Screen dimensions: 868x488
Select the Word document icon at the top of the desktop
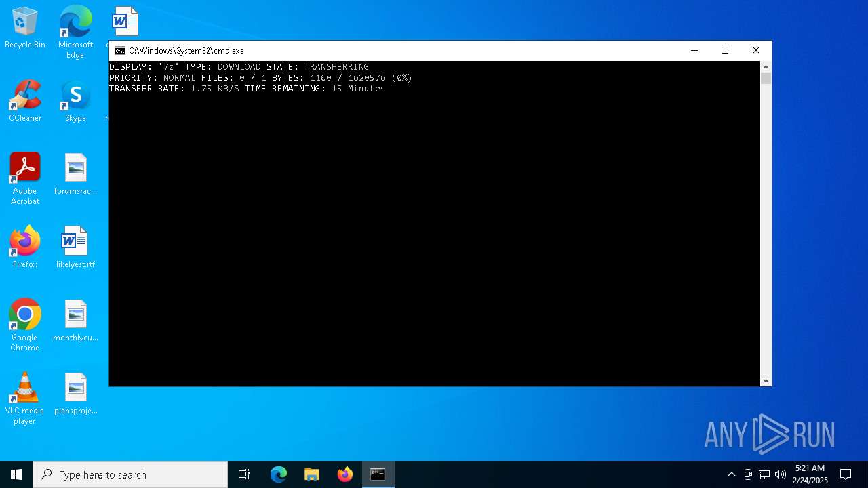tap(125, 22)
